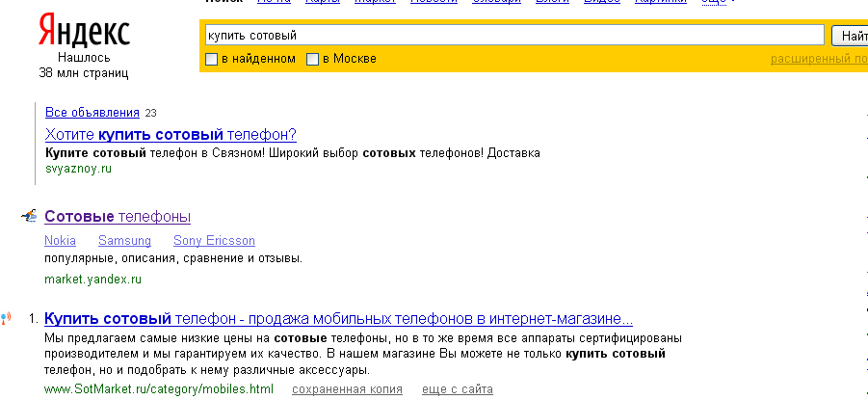
Task: Follow the Nokia link
Action: [60, 240]
